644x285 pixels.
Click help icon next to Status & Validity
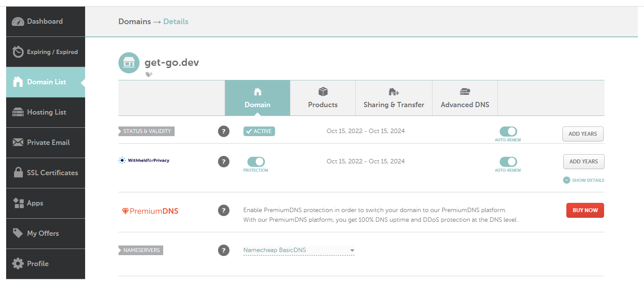click(x=224, y=131)
